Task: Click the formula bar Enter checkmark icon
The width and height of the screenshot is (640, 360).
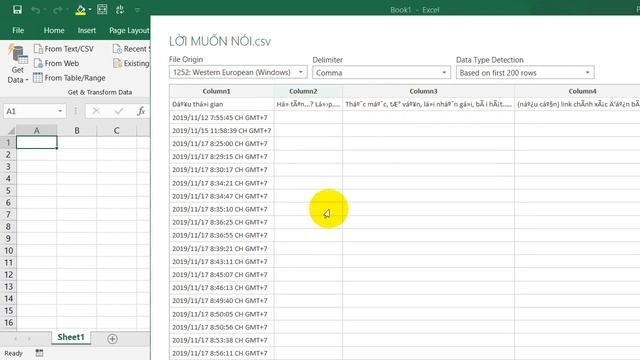Action: click(119, 111)
